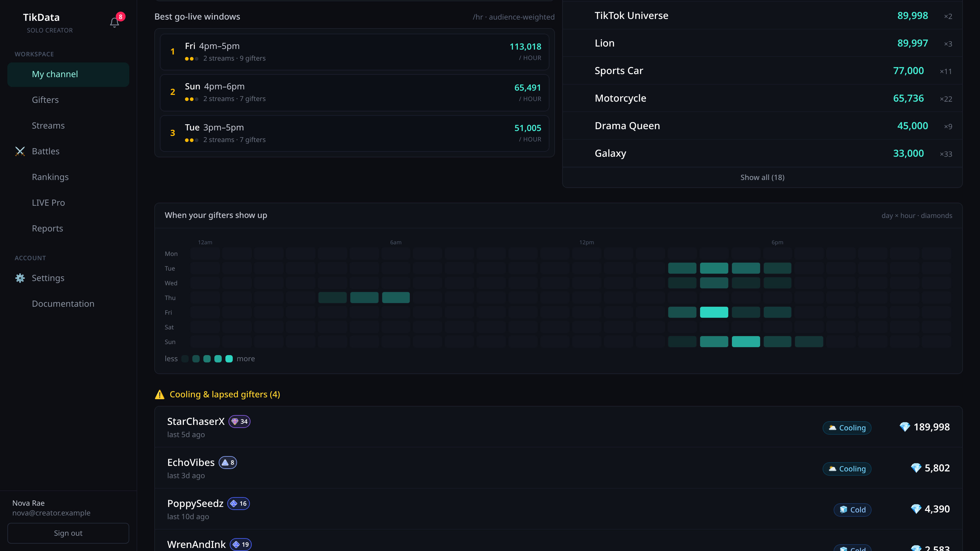Screen dimensions: 980x551
Task: Click PoppySeedz Cold status badge
Action: [853, 510]
